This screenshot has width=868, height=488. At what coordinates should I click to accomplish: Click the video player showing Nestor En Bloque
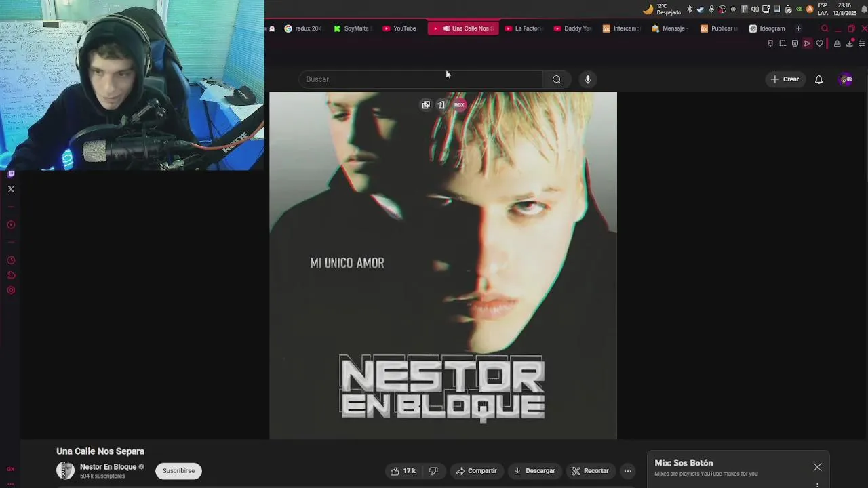(443, 266)
